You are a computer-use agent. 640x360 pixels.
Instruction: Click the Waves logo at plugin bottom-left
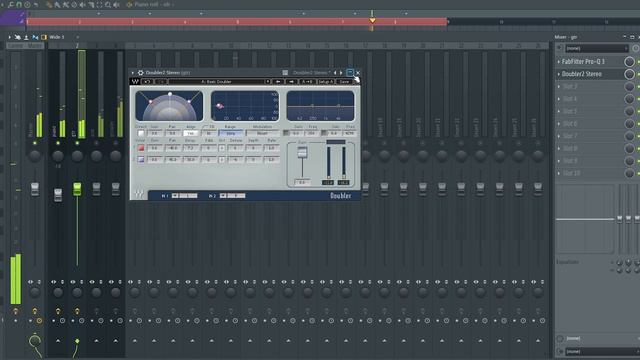pos(139,195)
